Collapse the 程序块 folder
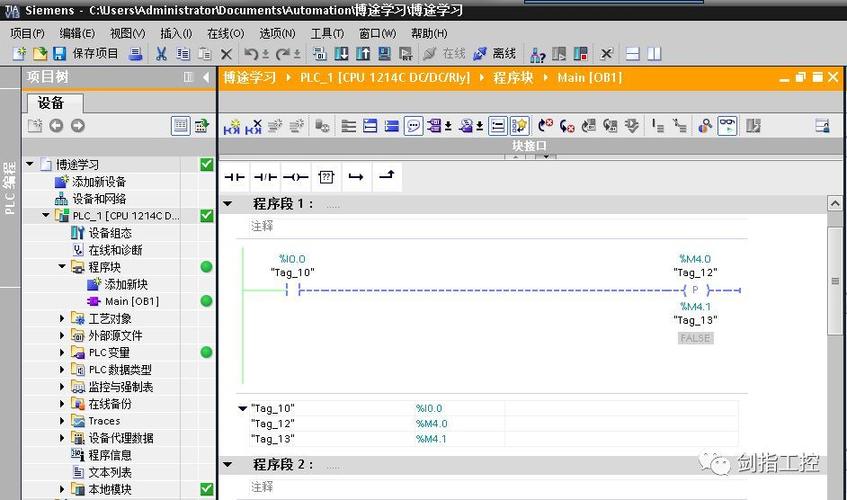Image resolution: width=847 pixels, height=500 pixels. tap(62, 266)
